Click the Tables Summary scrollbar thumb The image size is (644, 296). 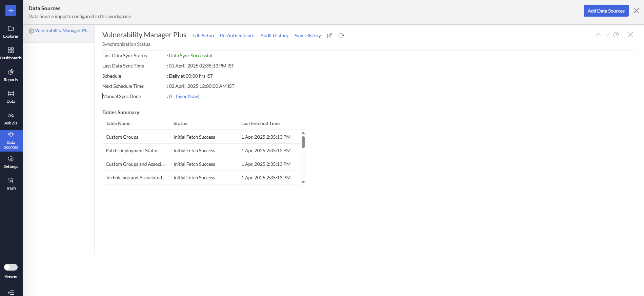click(x=303, y=142)
